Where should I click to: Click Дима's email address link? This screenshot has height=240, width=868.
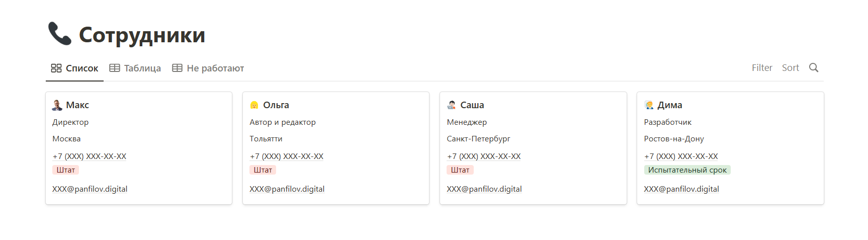point(681,189)
